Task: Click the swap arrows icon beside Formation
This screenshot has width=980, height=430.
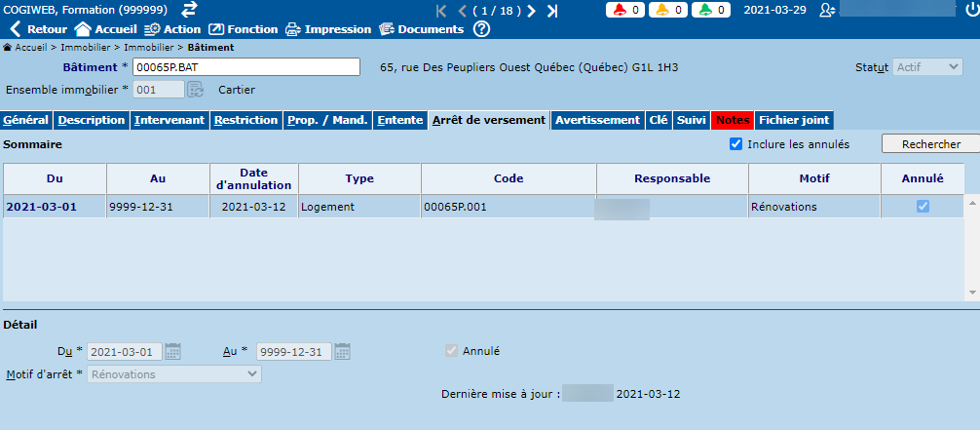Action: 190,10
